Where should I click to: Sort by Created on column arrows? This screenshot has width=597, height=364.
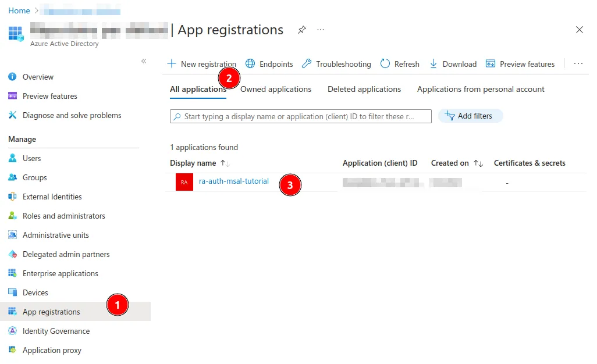coord(478,163)
